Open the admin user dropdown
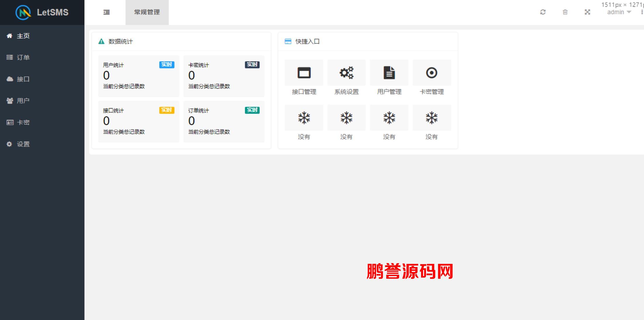 (619, 12)
